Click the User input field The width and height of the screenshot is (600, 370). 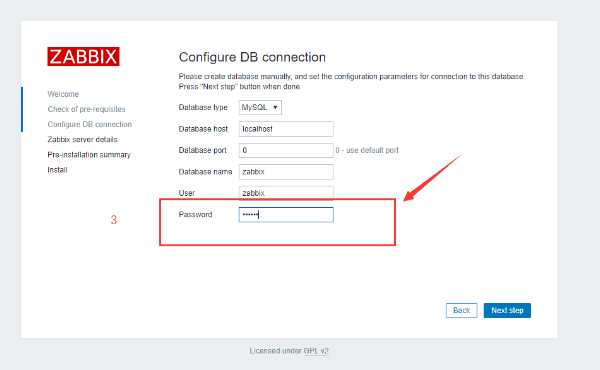point(286,193)
